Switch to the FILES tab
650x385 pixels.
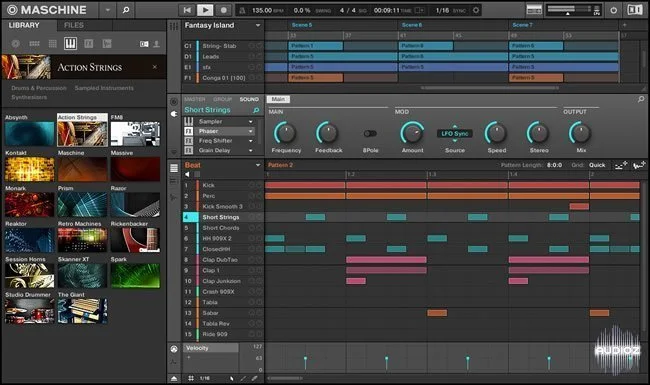74,25
